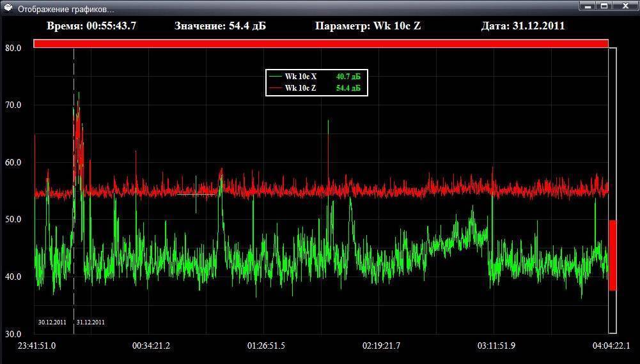Click the 30.12.2011 date marker label
Screen dimensions: 640x364
(x=52, y=322)
